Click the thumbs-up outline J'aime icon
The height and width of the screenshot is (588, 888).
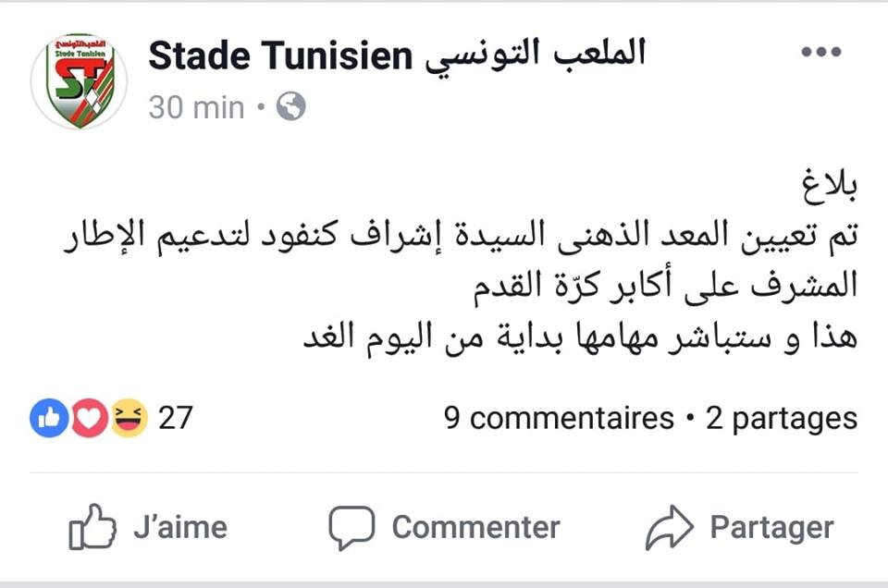(x=92, y=526)
